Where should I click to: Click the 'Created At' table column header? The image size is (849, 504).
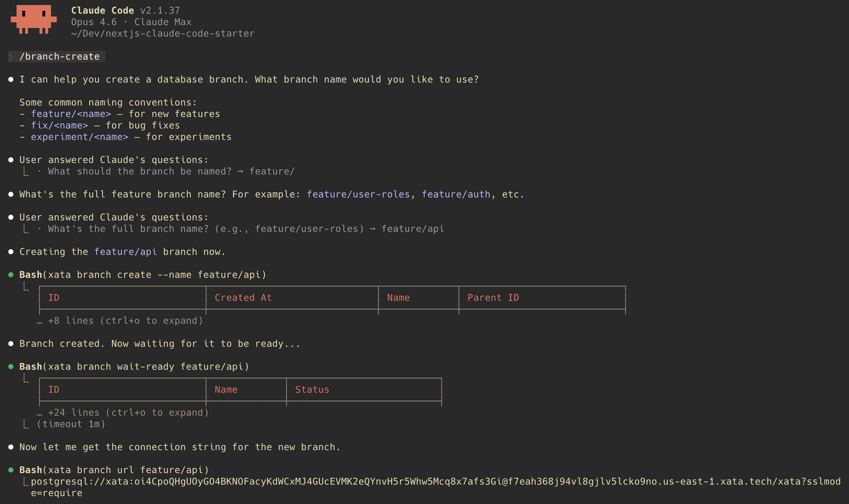click(x=243, y=298)
